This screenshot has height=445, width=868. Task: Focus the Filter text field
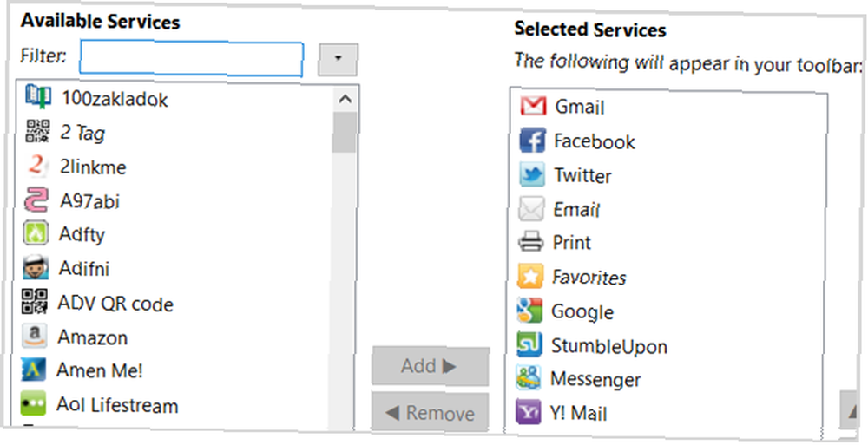(192, 58)
